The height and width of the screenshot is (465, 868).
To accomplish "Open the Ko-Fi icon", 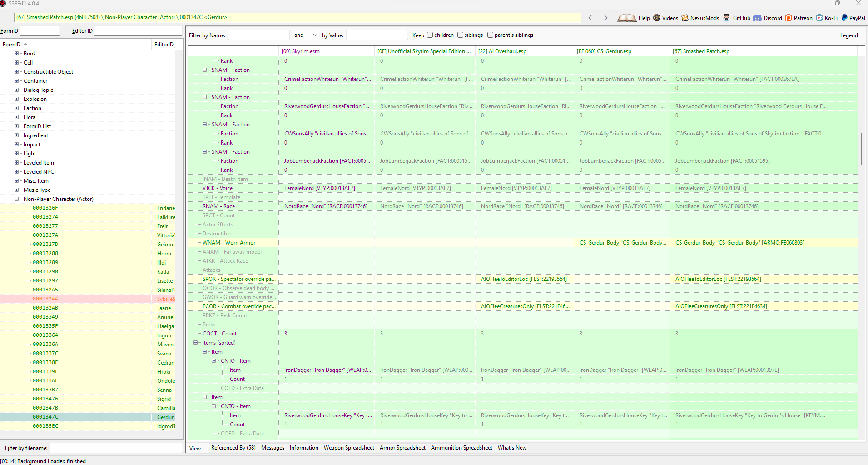I will coord(819,18).
